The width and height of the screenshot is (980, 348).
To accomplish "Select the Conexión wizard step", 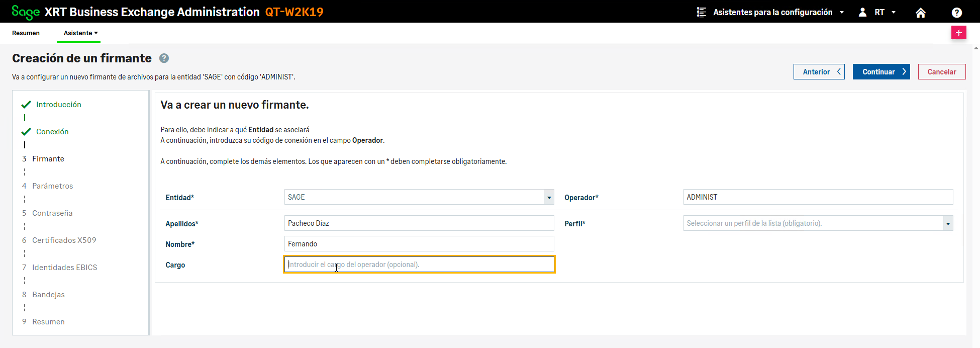I will point(52,132).
